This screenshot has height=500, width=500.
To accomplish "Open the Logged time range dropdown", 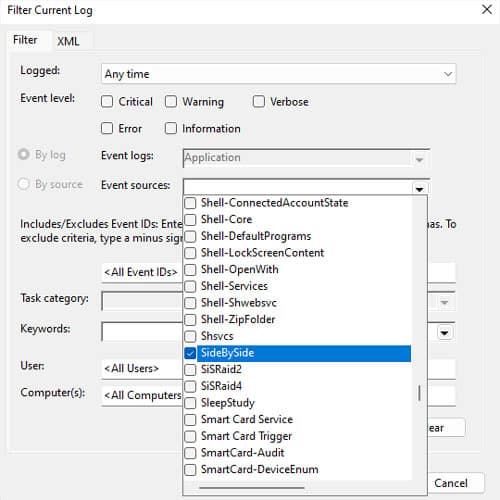I will tap(278, 74).
